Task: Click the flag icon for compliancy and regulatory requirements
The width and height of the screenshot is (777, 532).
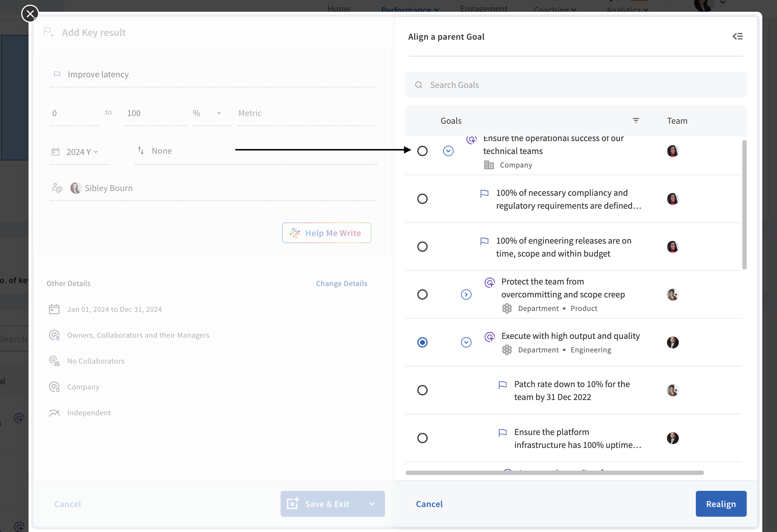Action: click(x=484, y=193)
